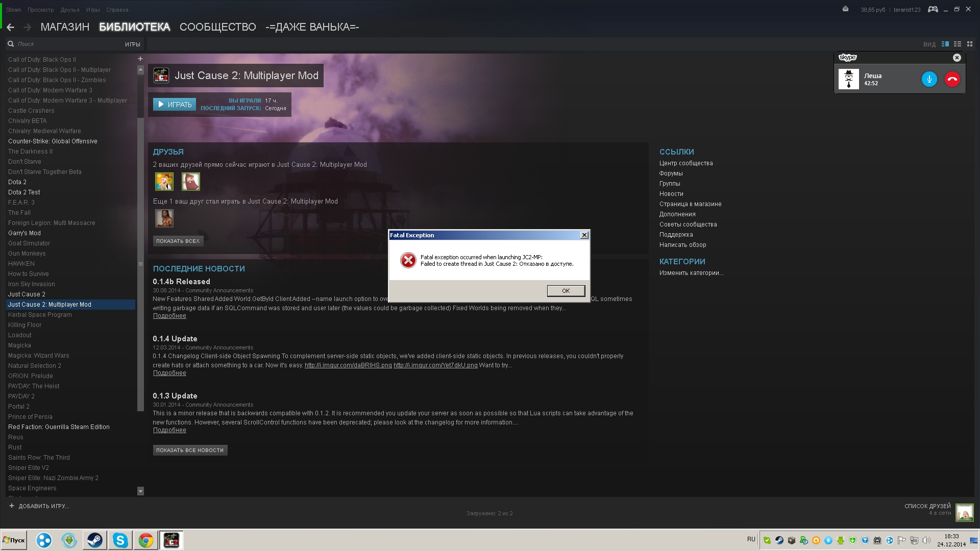This screenshot has height=551, width=980.
Task: Open avatar of friend who started playing
Action: click(x=164, y=218)
